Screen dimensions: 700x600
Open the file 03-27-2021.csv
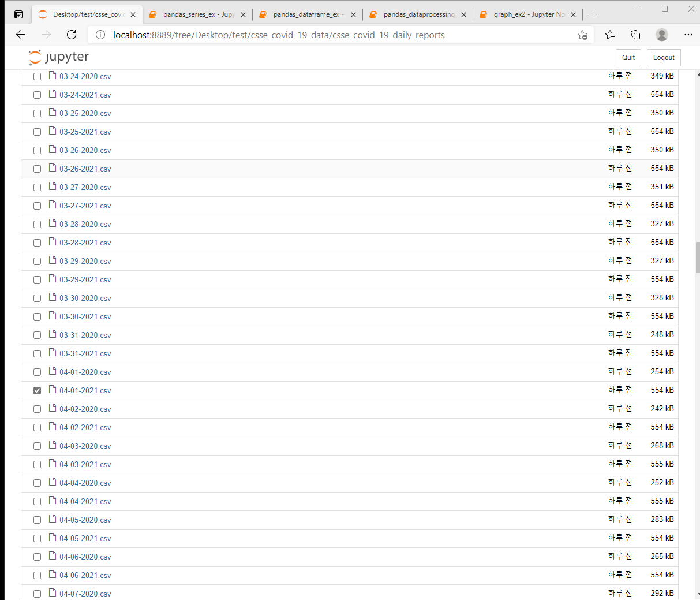85,206
